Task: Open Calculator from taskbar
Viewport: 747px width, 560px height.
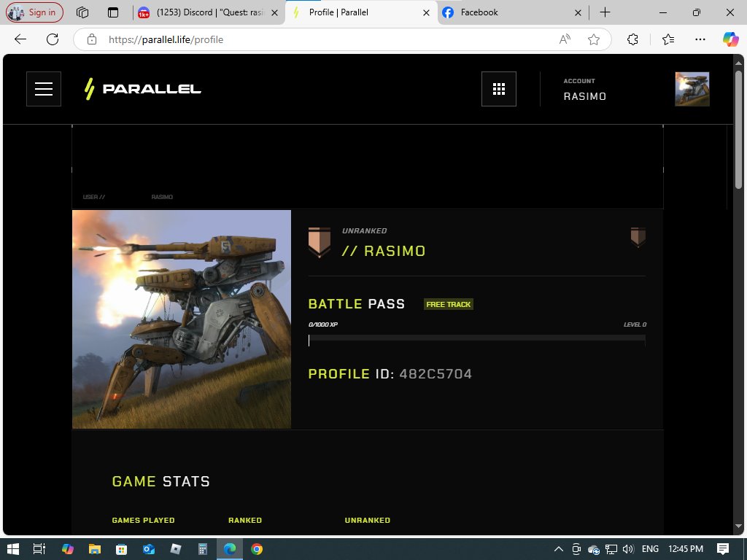Action: (203, 549)
